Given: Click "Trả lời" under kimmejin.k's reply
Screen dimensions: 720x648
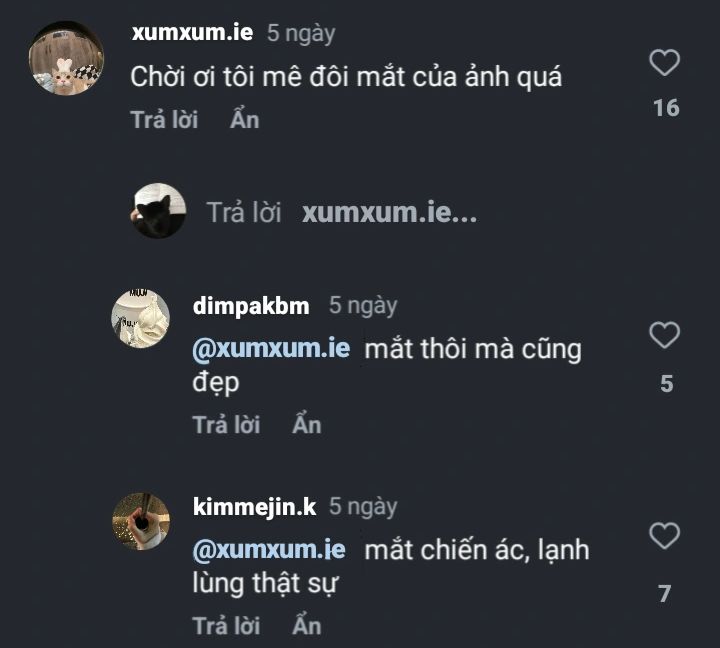Looking at the screenshot, I should 226,626.
